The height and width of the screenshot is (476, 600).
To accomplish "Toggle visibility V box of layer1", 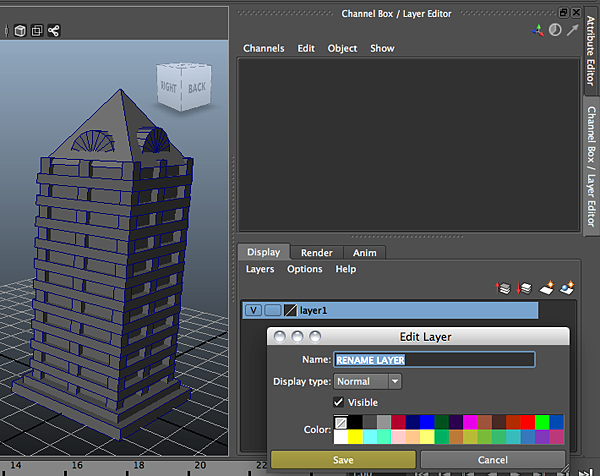I will click(253, 310).
